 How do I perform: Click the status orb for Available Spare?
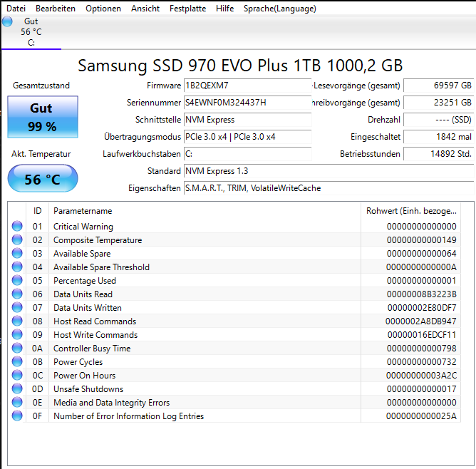tap(17, 253)
